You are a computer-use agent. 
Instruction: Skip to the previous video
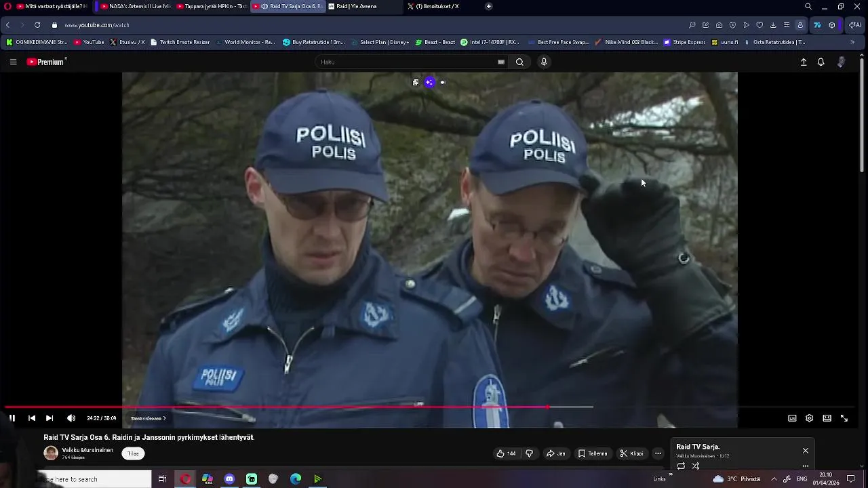click(31, 418)
